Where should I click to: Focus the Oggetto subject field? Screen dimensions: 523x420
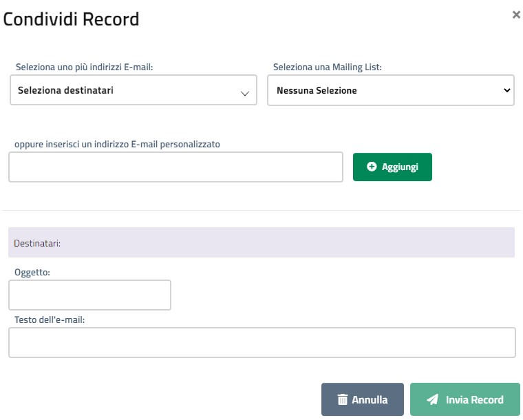(x=89, y=295)
